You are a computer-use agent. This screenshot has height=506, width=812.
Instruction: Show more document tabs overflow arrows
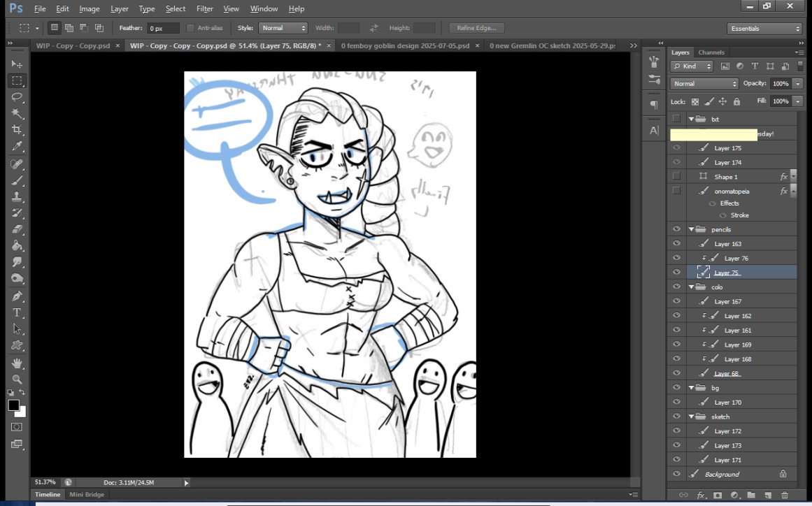tap(634, 45)
